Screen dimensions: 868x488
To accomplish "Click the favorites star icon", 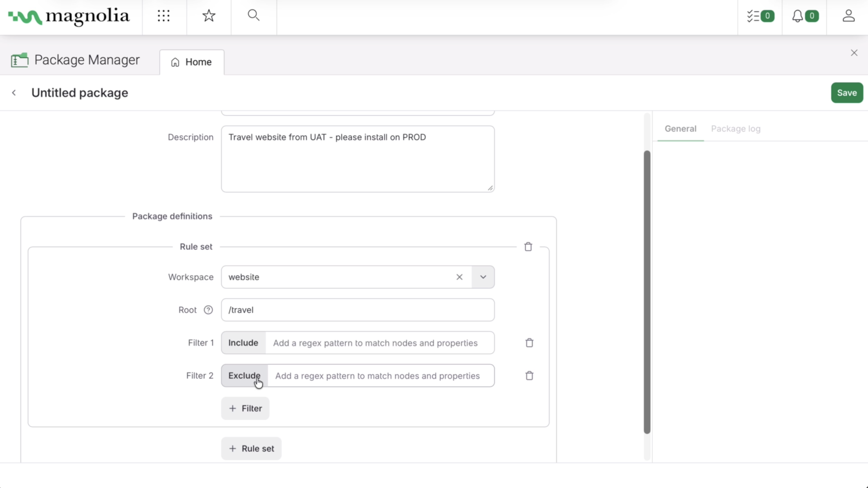I will tap(209, 15).
